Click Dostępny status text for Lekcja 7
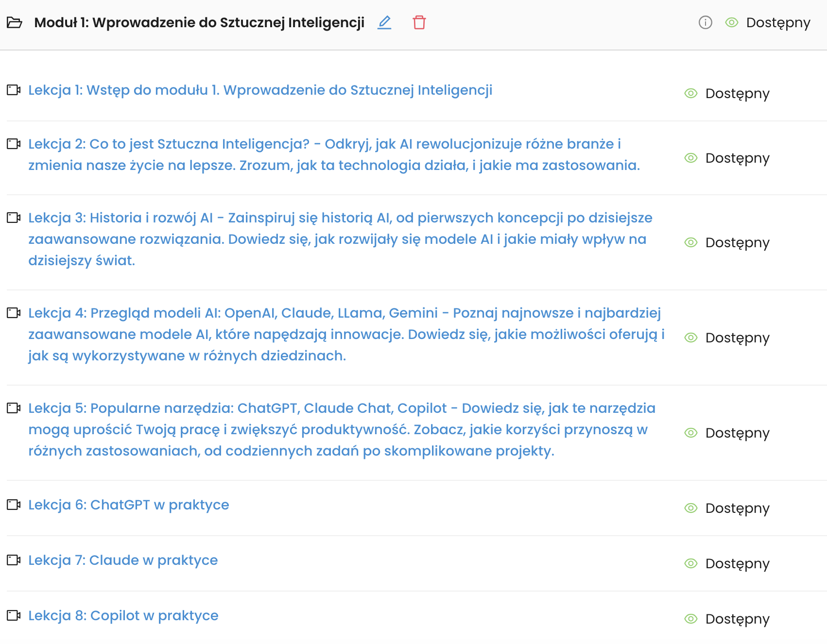The width and height of the screenshot is (827, 644). click(738, 564)
